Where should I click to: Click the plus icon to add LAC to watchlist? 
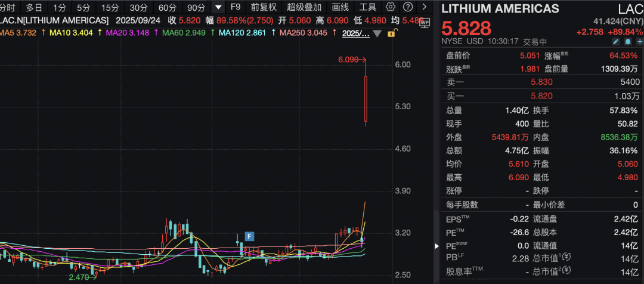[639, 42]
